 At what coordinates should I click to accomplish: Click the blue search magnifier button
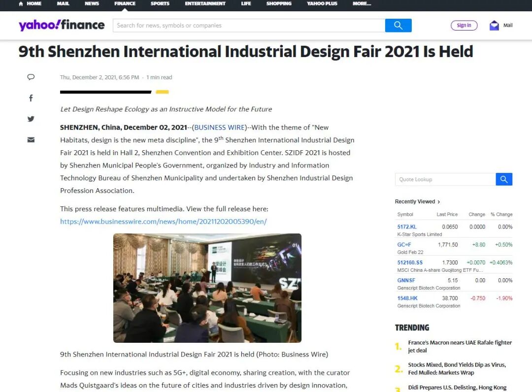coord(398,26)
